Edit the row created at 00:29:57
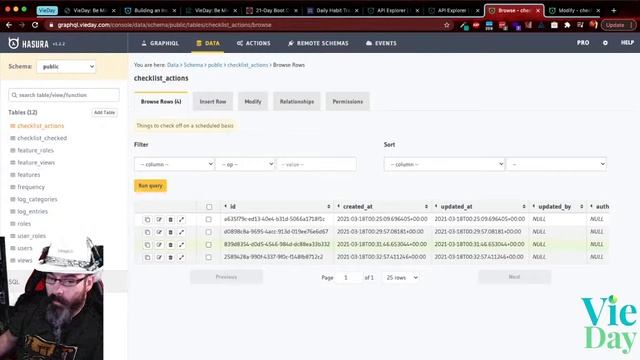This screenshot has width=640, height=360. point(159,232)
